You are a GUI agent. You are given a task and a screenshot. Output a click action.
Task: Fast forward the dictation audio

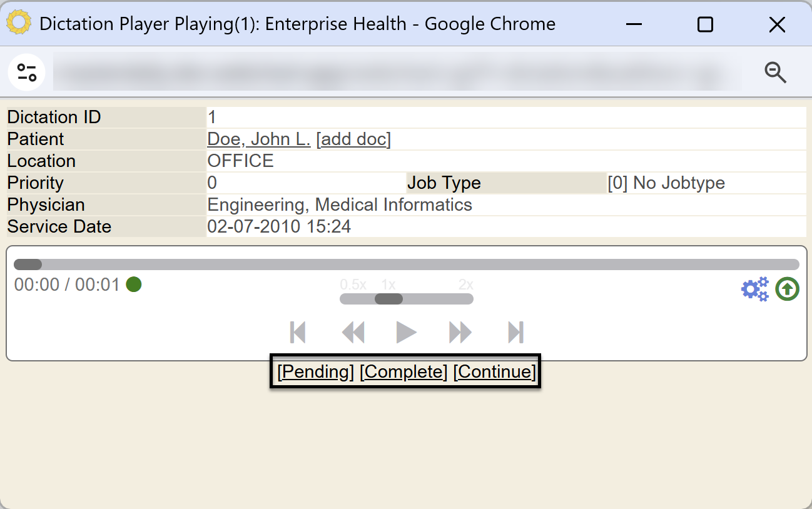click(460, 332)
